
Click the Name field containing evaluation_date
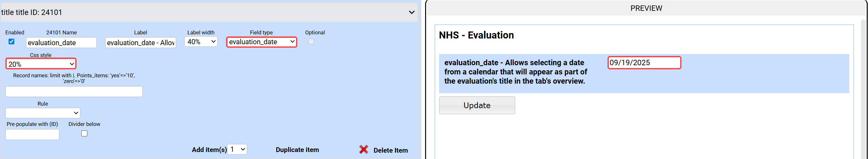point(61,43)
